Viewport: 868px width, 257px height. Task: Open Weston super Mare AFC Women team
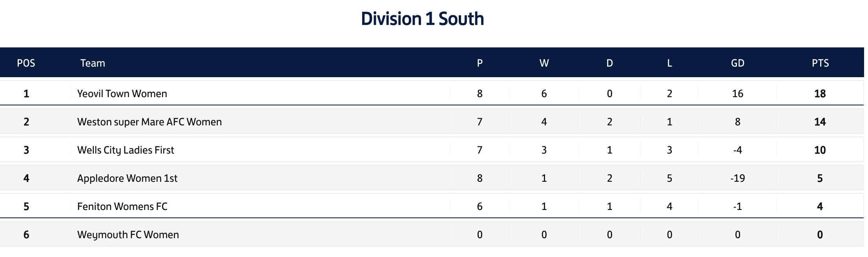(149, 122)
